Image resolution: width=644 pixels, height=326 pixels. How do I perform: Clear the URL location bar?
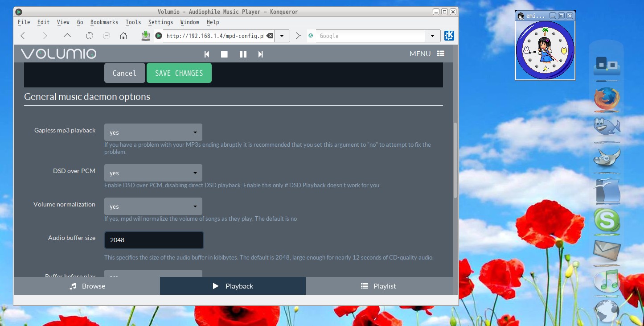[x=270, y=36]
